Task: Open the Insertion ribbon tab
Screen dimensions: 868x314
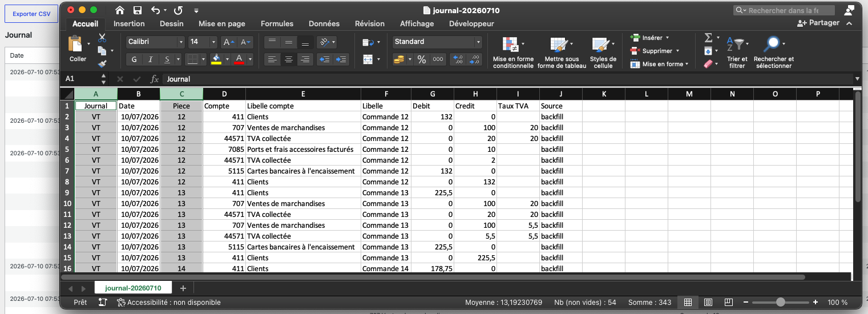Action: point(129,23)
